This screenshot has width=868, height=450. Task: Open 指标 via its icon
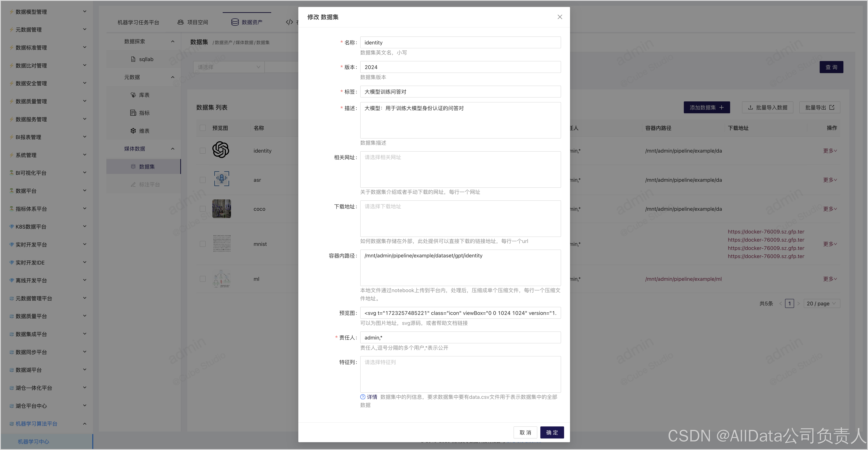[133, 113]
